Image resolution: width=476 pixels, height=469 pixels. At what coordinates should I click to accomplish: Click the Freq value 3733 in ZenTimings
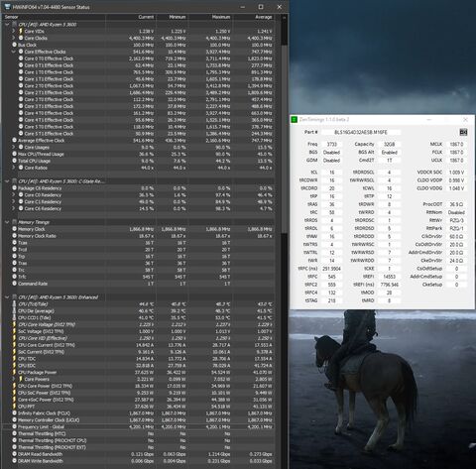click(x=331, y=145)
